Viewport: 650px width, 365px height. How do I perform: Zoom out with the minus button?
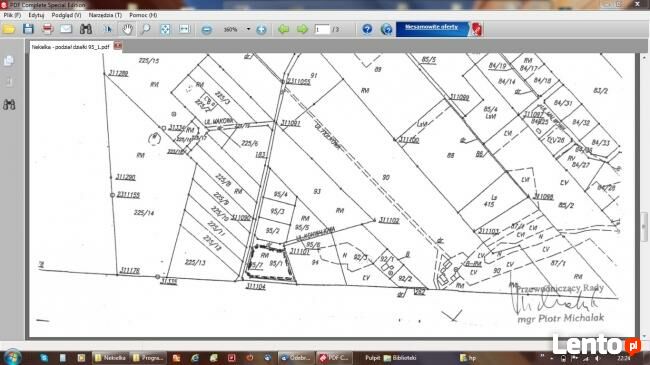pos(206,29)
